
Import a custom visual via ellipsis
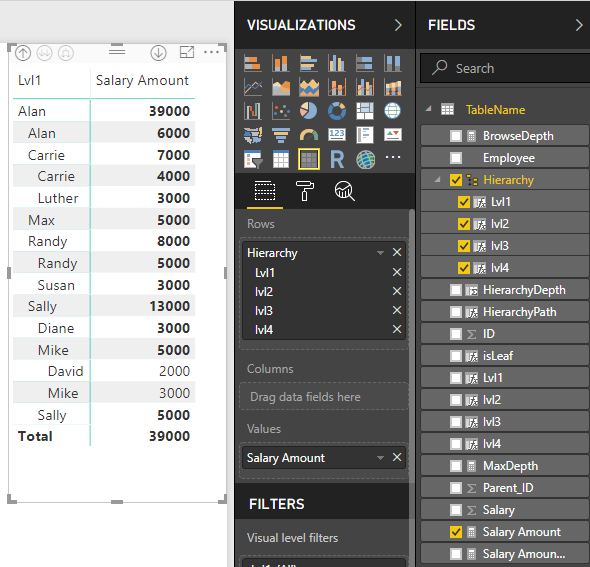pyautogui.click(x=393, y=157)
